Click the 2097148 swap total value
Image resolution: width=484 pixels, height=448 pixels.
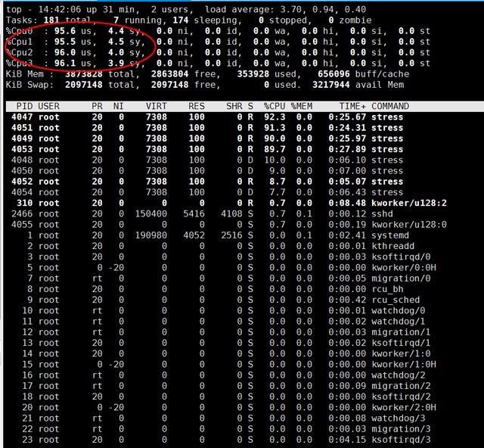tap(84, 85)
